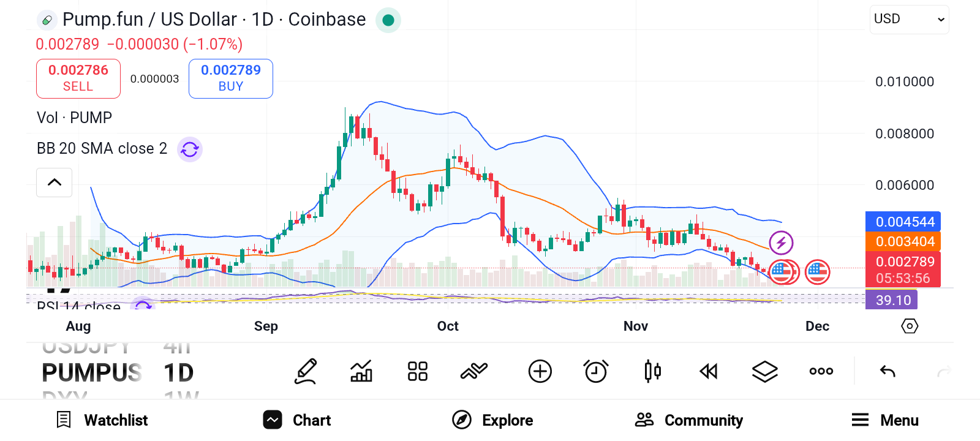Viewport: 980px width, 441px height.
Task: Open the object tree layers icon
Action: pyautogui.click(x=764, y=371)
